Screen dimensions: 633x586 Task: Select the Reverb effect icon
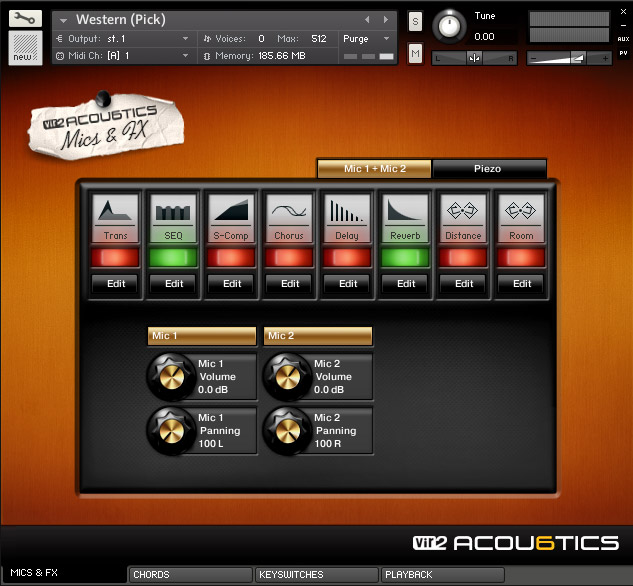406,211
